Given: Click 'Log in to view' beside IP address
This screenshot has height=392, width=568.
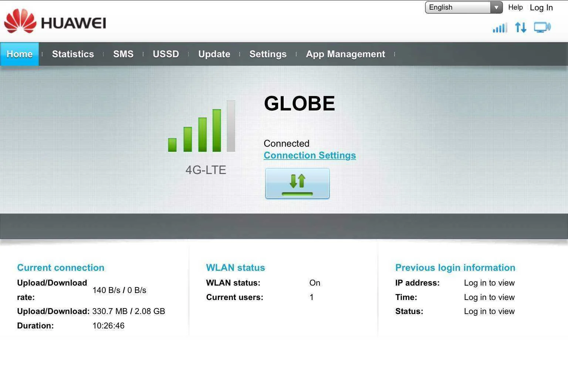Looking at the screenshot, I should (489, 283).
